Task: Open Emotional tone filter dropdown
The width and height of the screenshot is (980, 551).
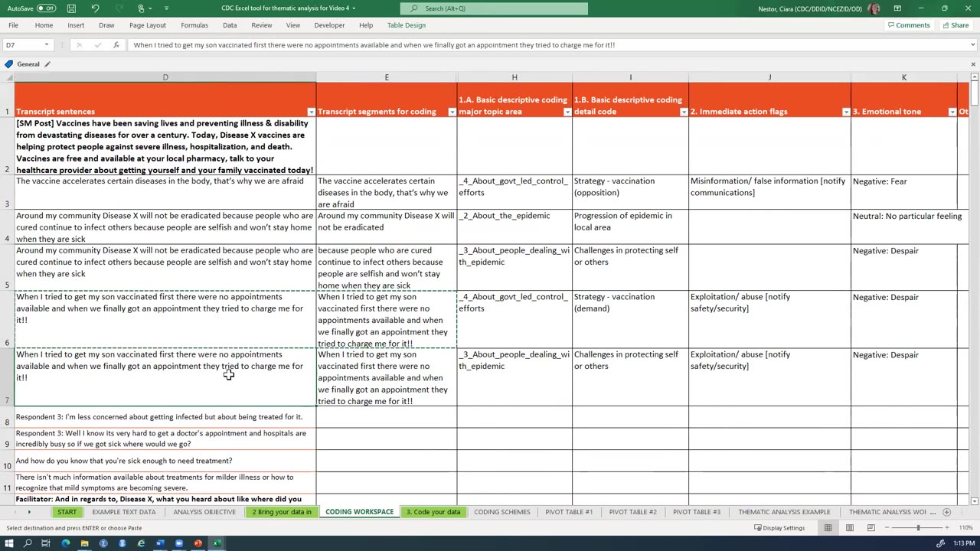Action: (952, 112)
